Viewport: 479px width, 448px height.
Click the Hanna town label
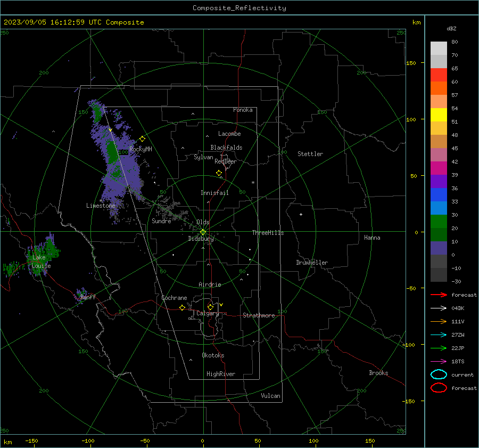(x=372, y=238)
